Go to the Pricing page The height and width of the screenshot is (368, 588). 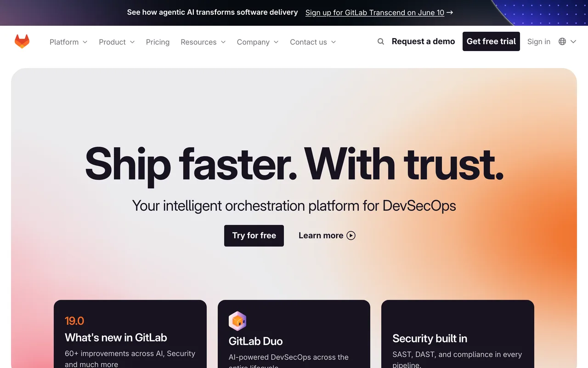point(158,42)
